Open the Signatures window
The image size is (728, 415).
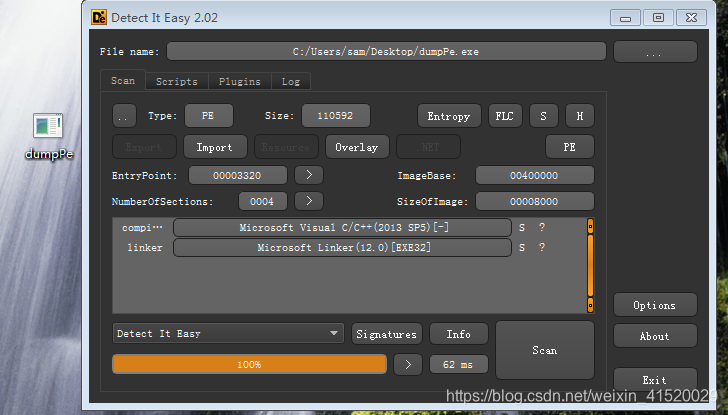coord(387,334)
